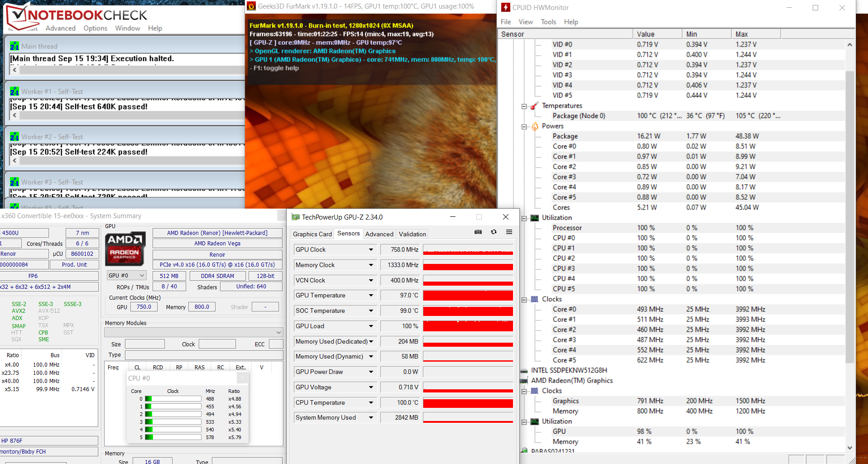
Task: Click the GPU-Z title bar icon
Action: (x=295, y=217)
